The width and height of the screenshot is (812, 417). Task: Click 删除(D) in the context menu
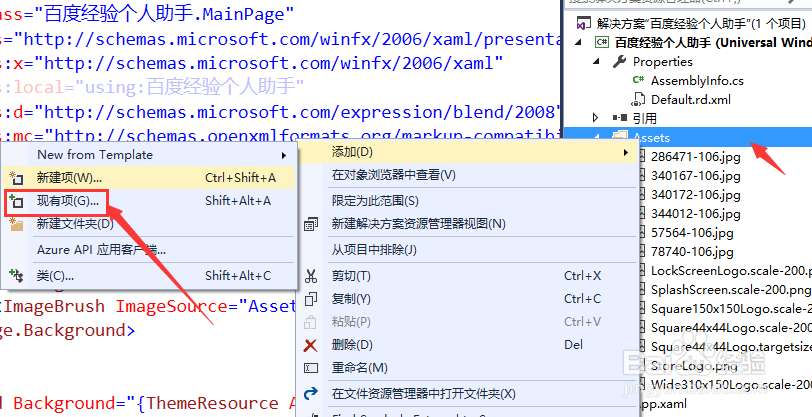pos(468,344)
